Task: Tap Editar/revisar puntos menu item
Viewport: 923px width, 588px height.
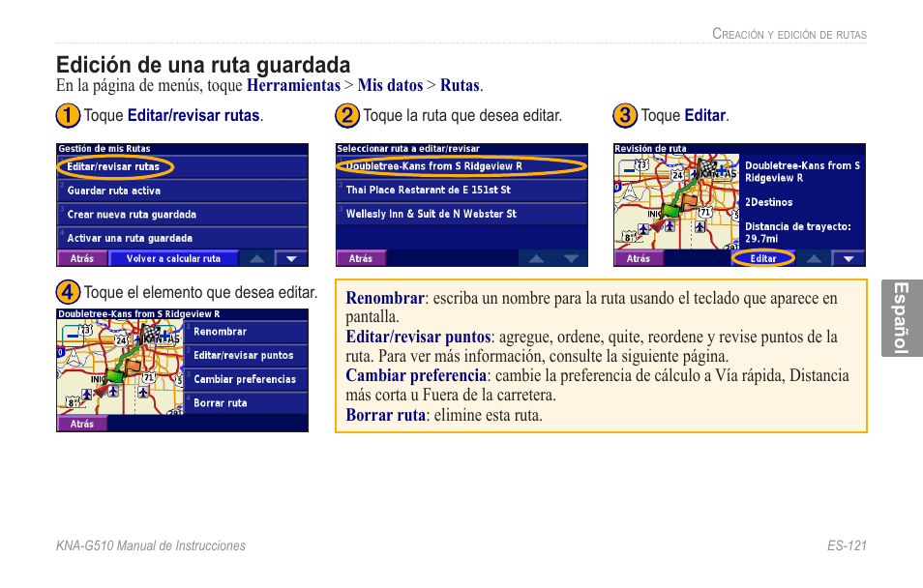Action: [x=246, y=355]
